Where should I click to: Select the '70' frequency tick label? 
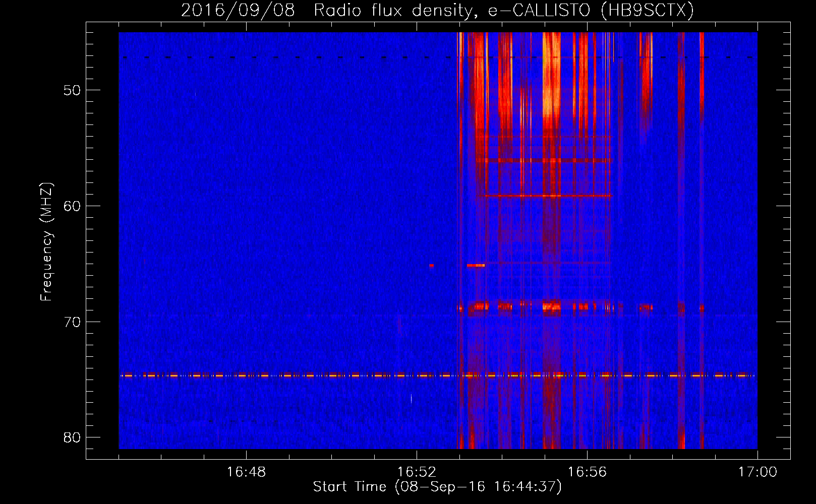[x=72, y=322]
